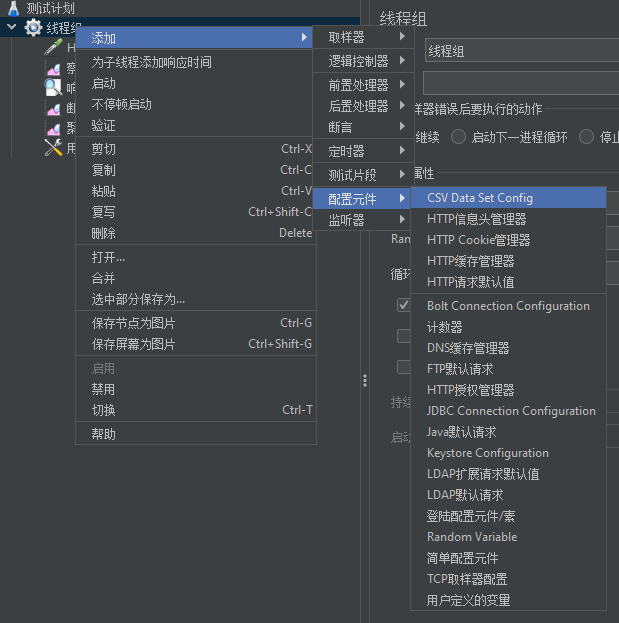The width and height of the screenshot is (619, 623).
Task: Add CSV Data Set Config
Action: click(508, 198)
